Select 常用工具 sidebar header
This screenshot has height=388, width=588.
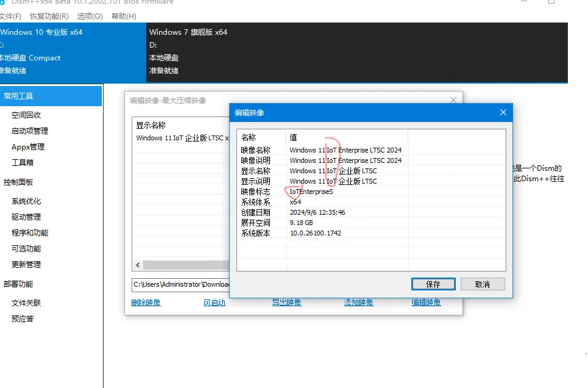pyautogui.click(x=51, y=96)
